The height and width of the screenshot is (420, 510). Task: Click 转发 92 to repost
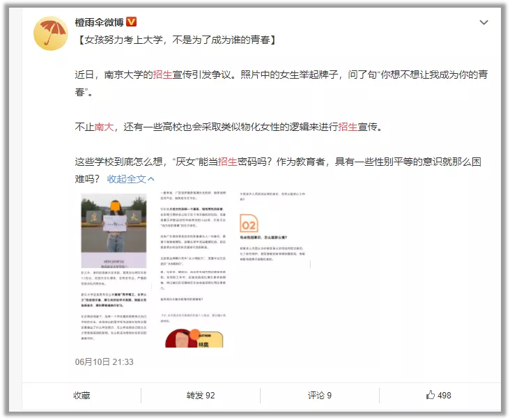[200, 395]
